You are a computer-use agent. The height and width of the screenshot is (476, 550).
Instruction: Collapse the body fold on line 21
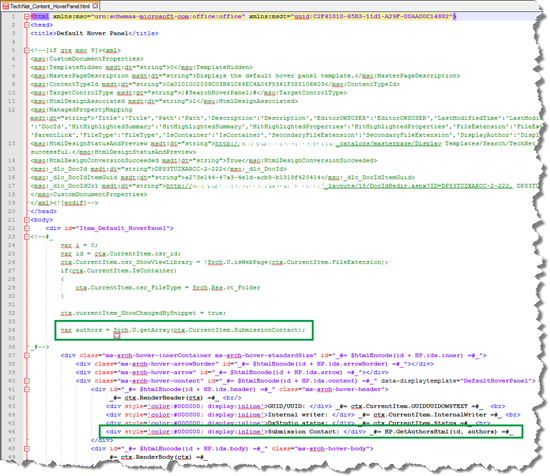(x=27, y=220)
